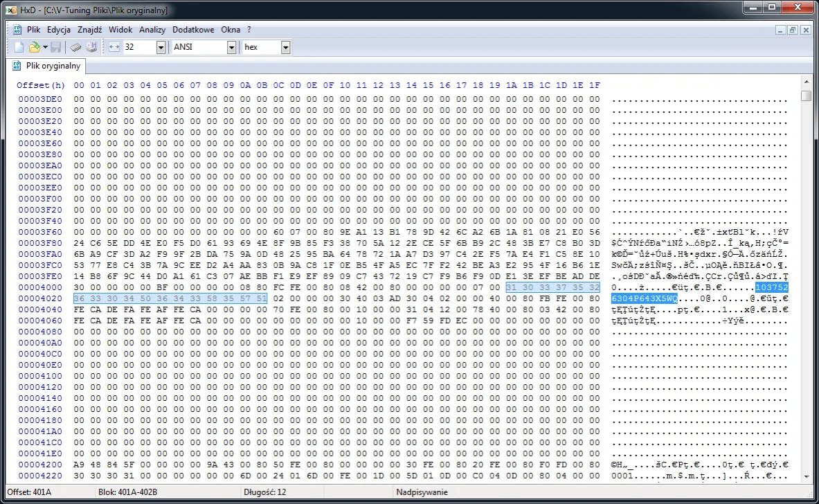Click the Offset(h) column header

41,85
